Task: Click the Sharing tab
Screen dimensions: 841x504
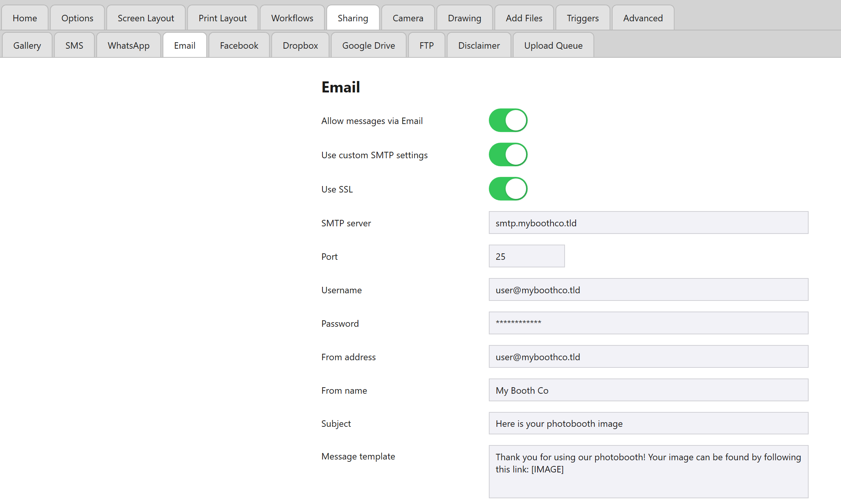Action: [x=353, y=18]
